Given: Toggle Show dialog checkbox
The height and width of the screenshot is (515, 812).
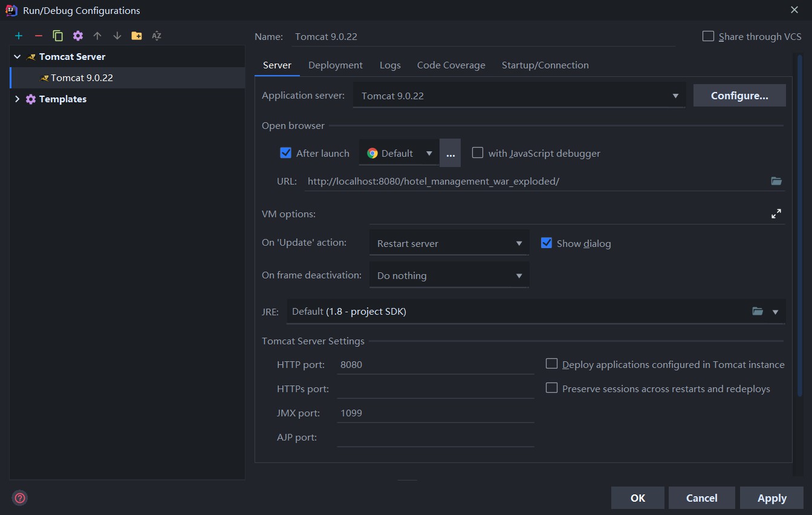Looking at the screenshot, I should click(x=547, y=243).
